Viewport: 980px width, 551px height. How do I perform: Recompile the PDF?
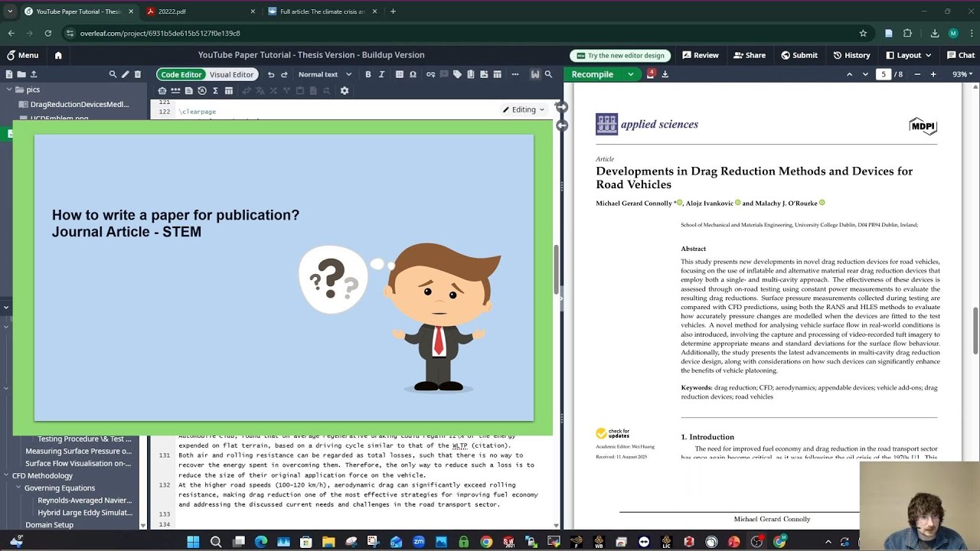(x=593, y=74)
